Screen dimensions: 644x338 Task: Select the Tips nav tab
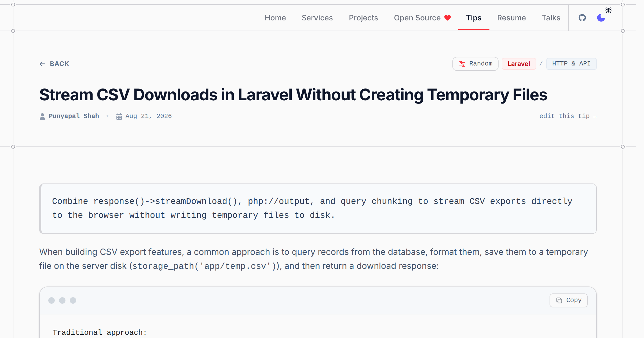tap(474, 18)
